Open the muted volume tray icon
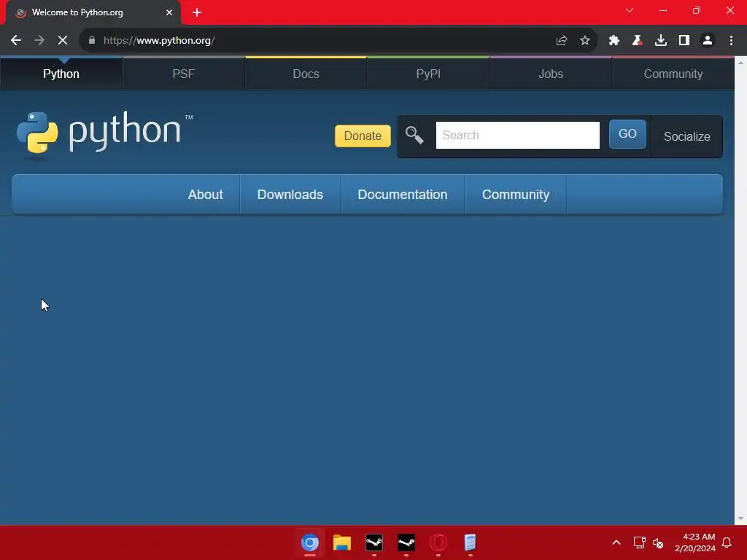 coord(658,542)
